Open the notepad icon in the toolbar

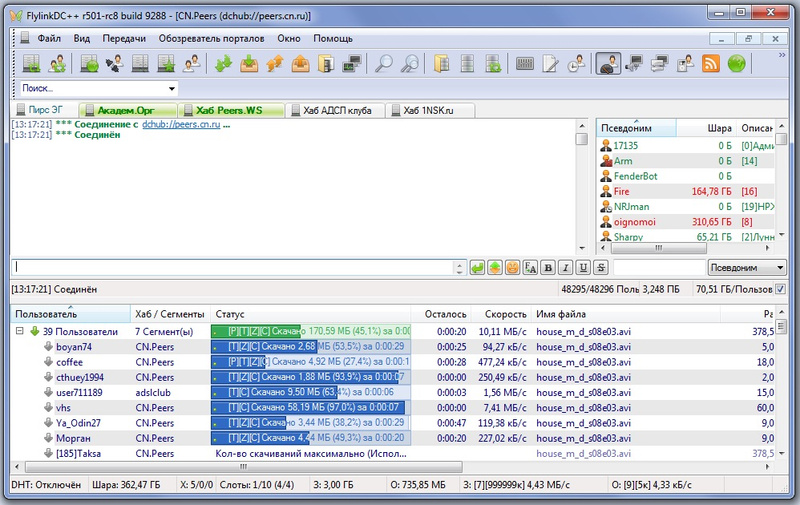pos(551,64)
